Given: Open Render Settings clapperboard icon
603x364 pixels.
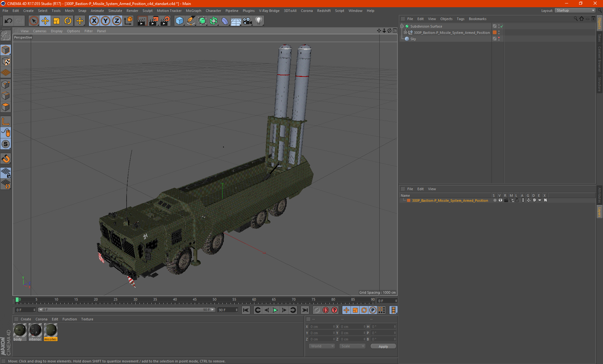Looking at the screenshot, I should tap(165, 21).
